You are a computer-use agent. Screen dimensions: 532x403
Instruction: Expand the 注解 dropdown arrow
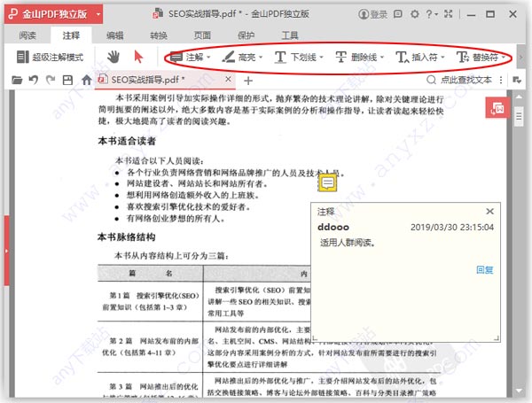(208, 57)
